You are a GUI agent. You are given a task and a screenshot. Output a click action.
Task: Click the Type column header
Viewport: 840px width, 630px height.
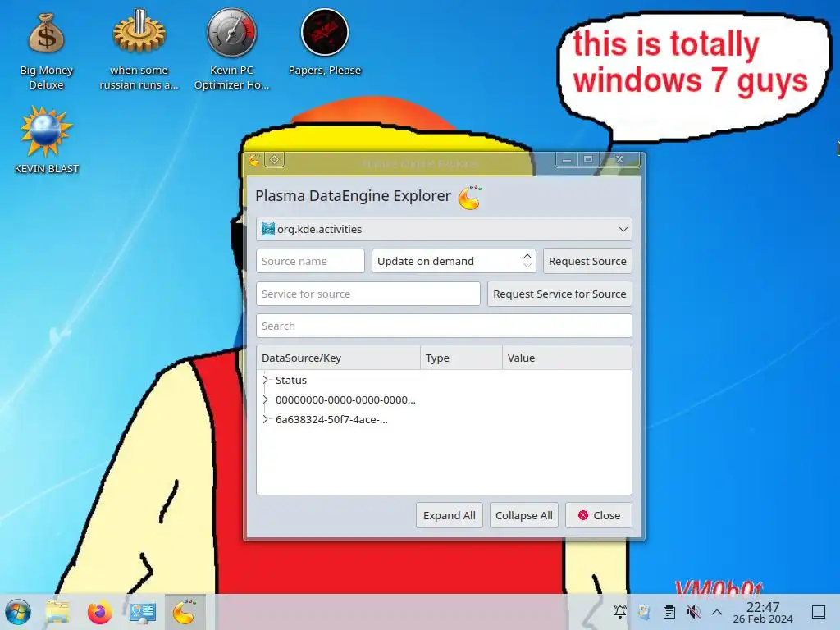[x=461, y=358]
